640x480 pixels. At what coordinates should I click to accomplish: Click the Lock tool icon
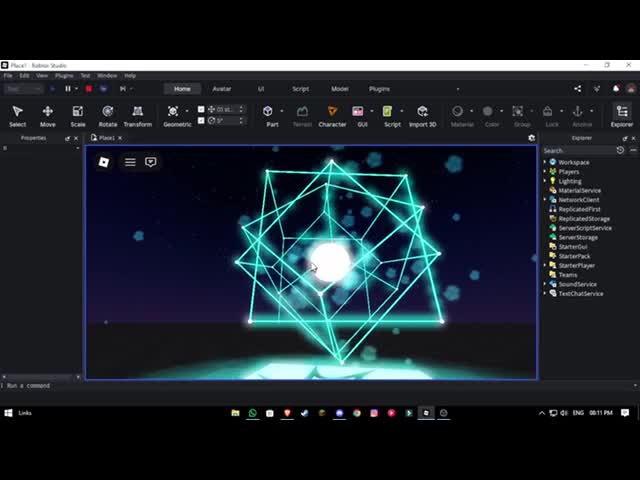(x=547, y=111)
